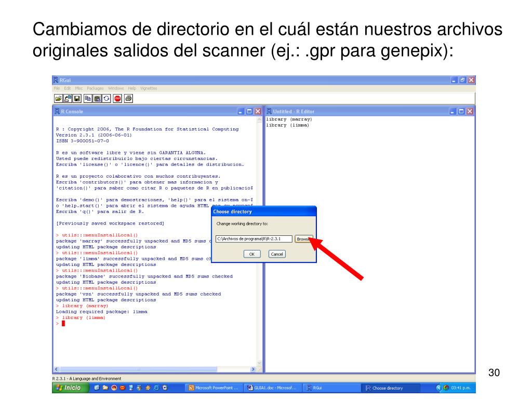Click the Inicio start button
The width and height of the screenshot is (532, 399).
71,388
